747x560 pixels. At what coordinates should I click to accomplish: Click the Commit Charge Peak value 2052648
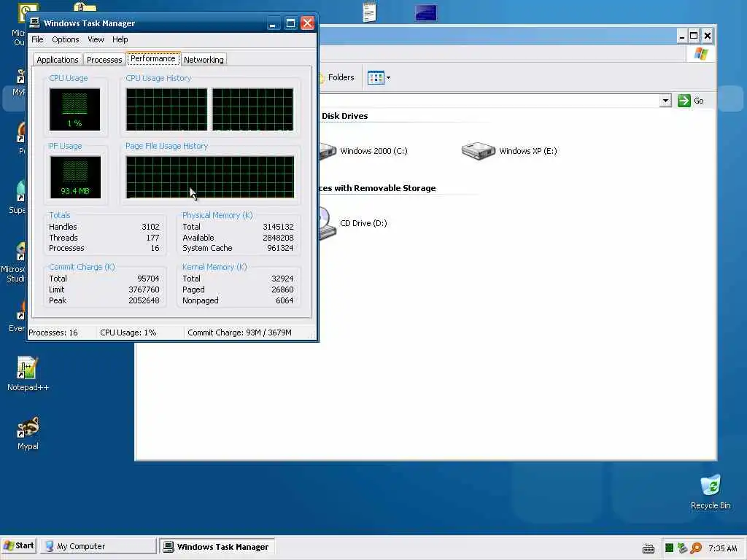point(144,300)
